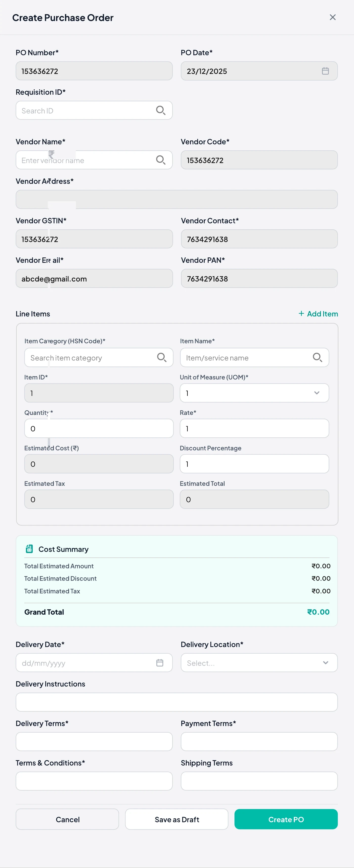Image resolution: width=354 pixels, height=868 pixels.
Task: Focus the Vendor Name input field
Action: coord(94,160)
